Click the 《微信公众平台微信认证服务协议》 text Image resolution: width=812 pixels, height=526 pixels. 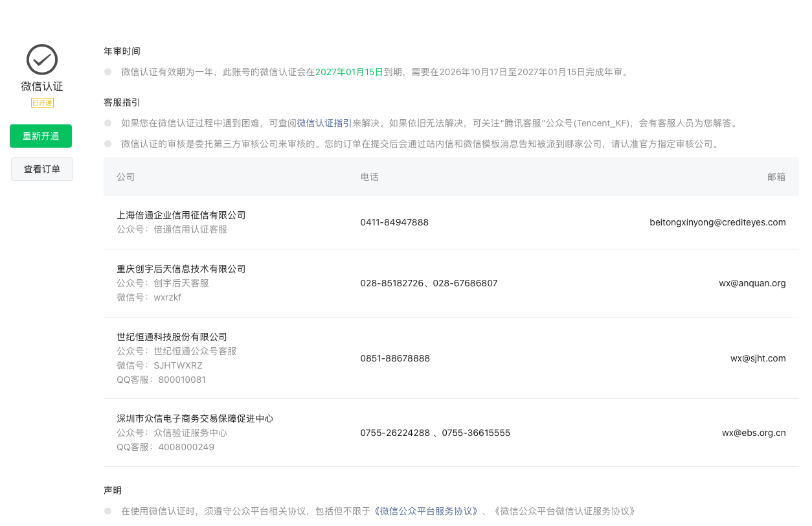pyautogui.click(x=566, y=511)
